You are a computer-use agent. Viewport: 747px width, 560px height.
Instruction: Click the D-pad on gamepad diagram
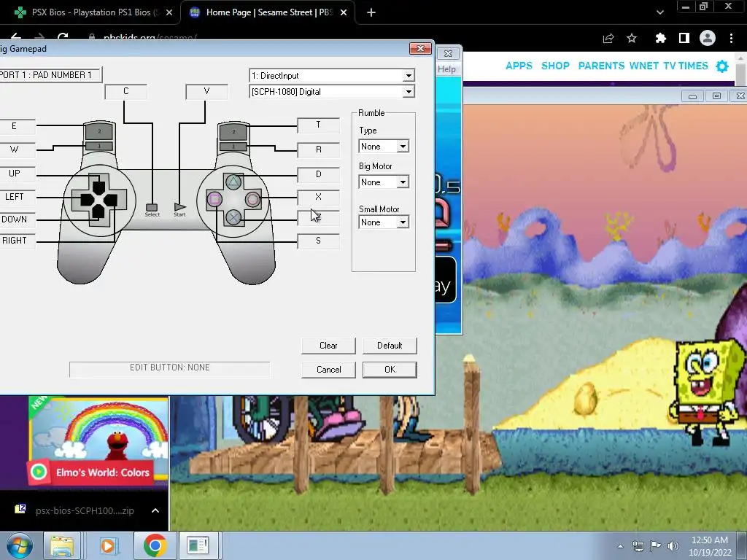click(99, 200)
